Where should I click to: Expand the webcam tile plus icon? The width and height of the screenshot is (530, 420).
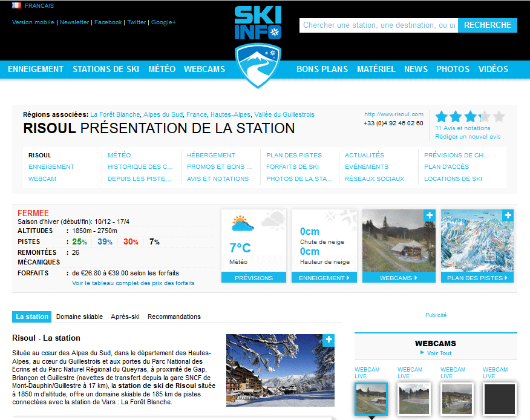pos(430,215)
